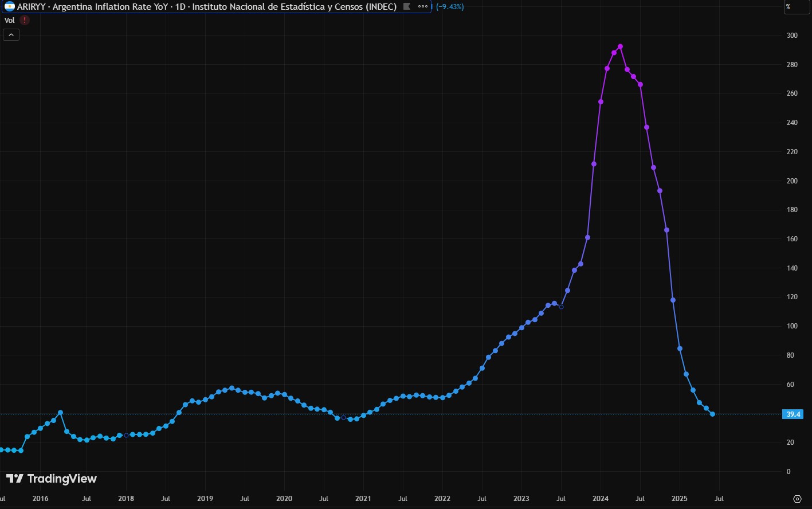812x509 pixels.
Task: Click the 2022 label on time axis
Action: pyautogui.click(x=442, y=499)
